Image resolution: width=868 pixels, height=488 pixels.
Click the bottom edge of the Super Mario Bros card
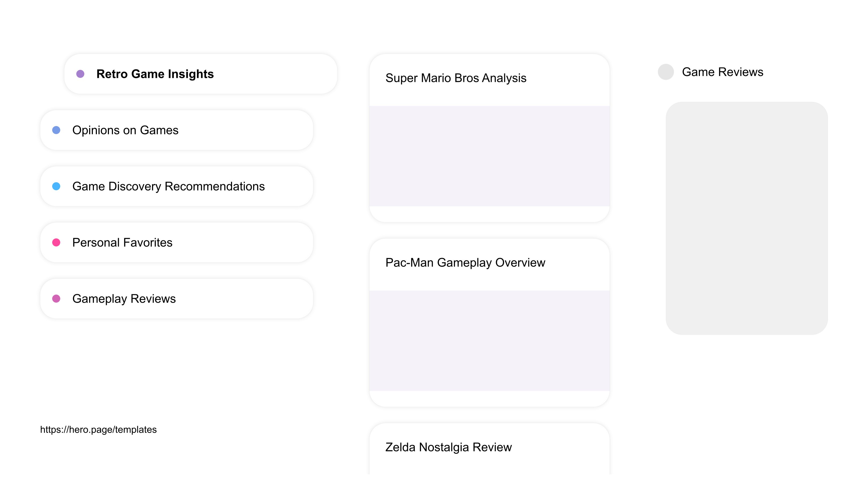[x=490, y=215]
